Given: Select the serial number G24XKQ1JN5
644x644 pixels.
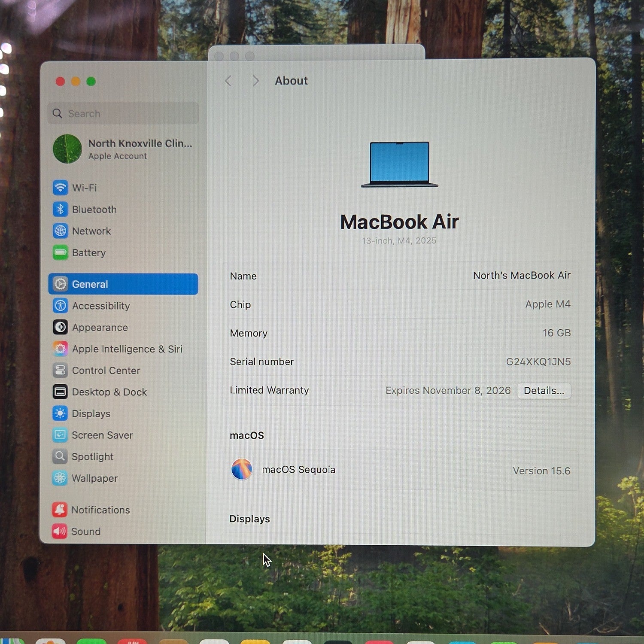Looking at the screenshot, I should click(x=538, y=361).
